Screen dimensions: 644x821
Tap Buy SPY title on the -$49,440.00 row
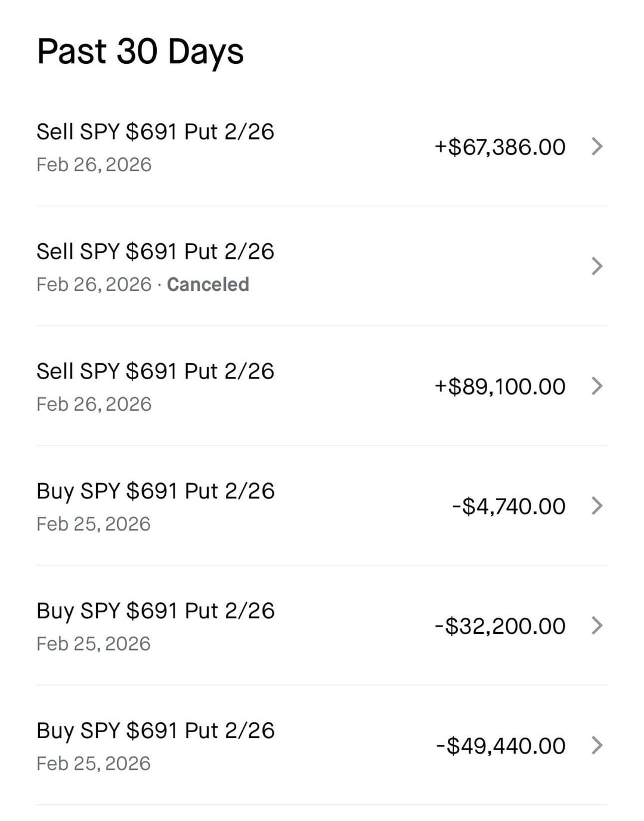155,731
